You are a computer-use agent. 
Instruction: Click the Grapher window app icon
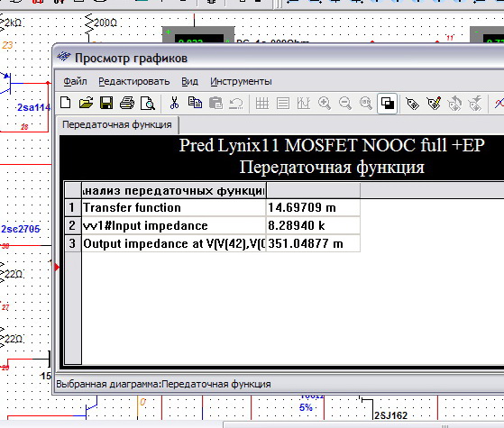pos(64,57)
